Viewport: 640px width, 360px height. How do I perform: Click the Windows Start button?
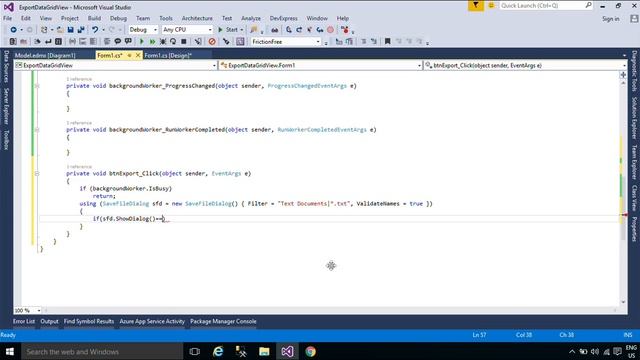(x=10, y=351)
